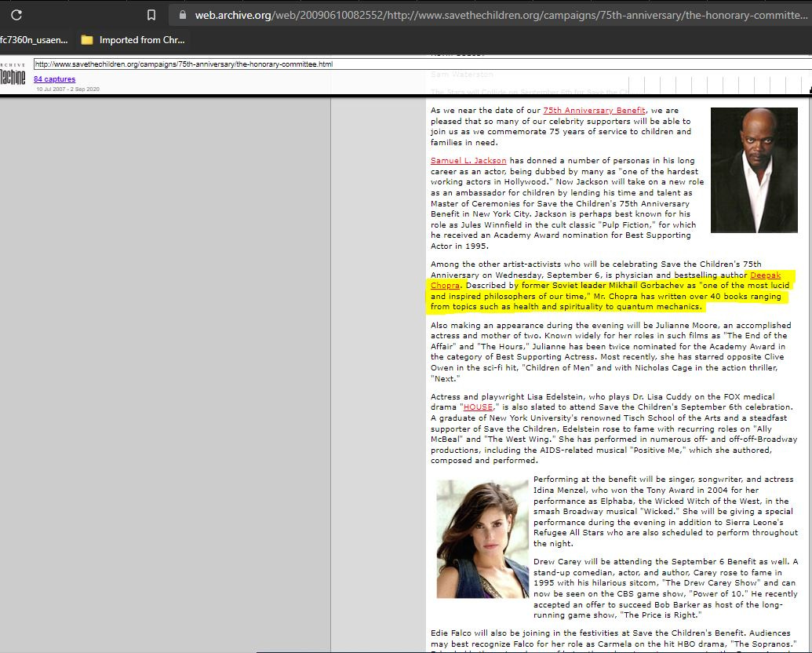This screenshot has height=653, width=812.
Task: Bookmark this page using the bookmark icon
Action: coord(151,15)
